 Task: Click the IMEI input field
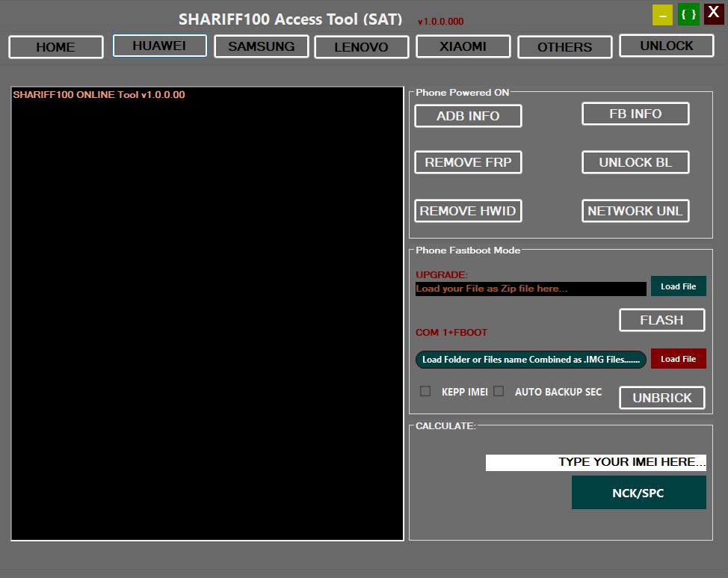tap(595, 462)
